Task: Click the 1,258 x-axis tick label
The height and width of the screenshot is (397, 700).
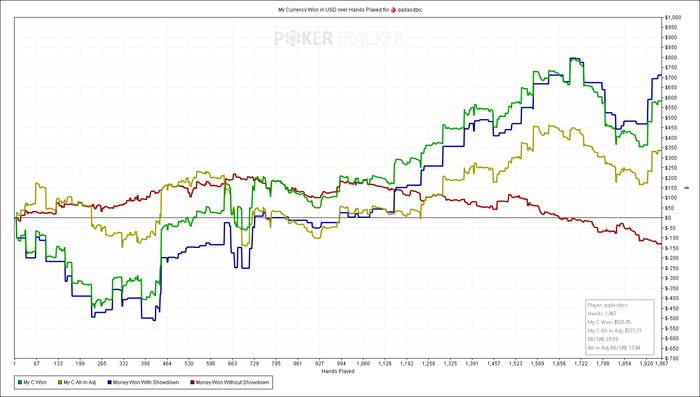Action: tap(429, 364)
